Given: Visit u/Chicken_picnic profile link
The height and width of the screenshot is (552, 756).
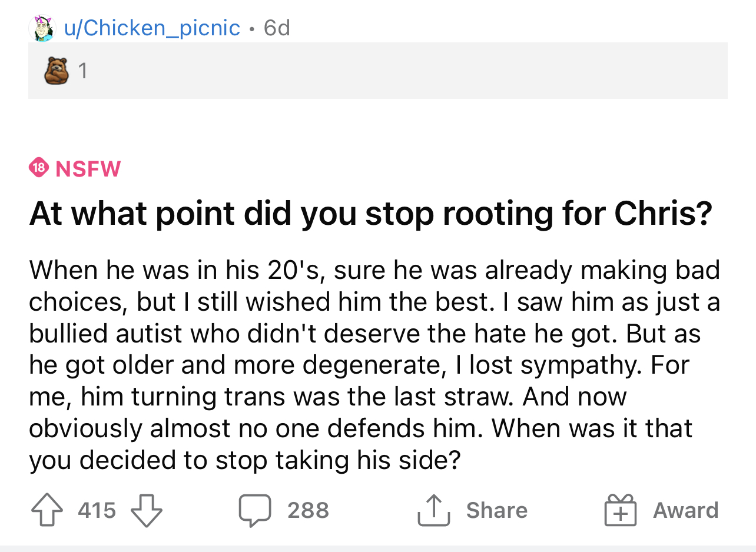Looking at the screenshot, I should tap(152, 28).
